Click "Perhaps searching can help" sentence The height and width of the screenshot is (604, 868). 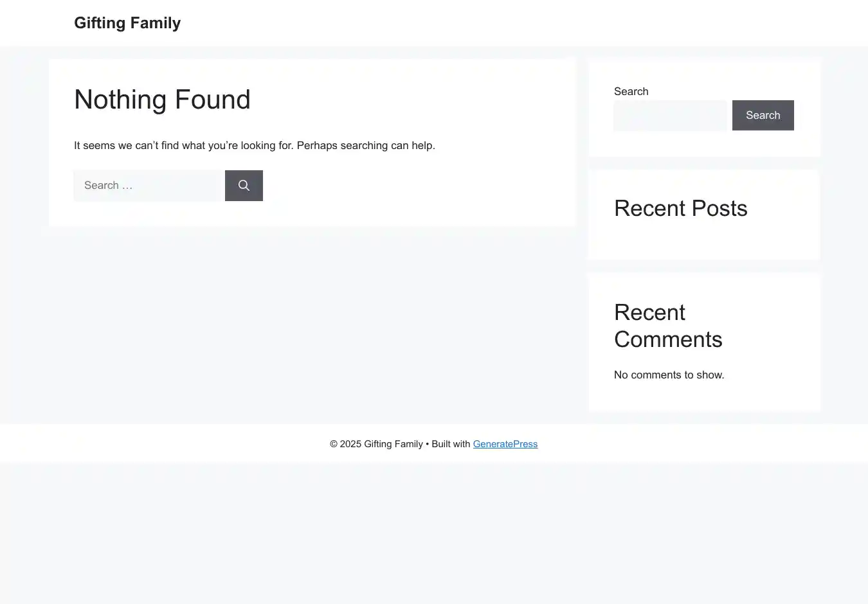(x=365, y=146)
